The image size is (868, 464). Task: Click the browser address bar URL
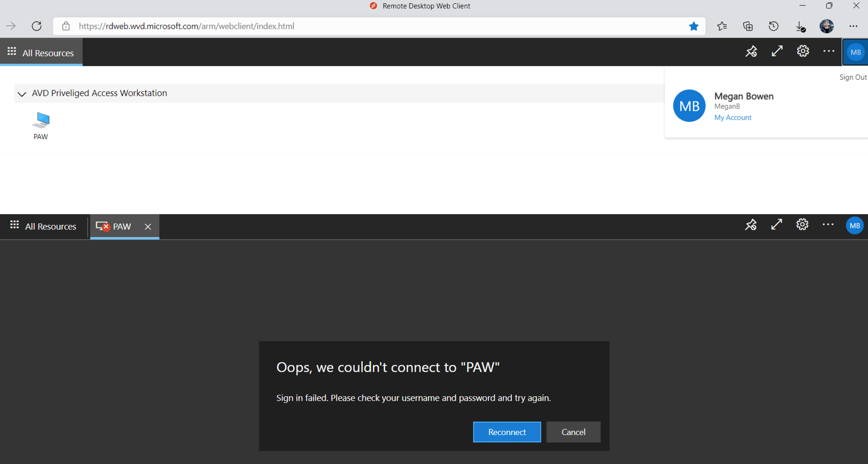coord(186,26)
